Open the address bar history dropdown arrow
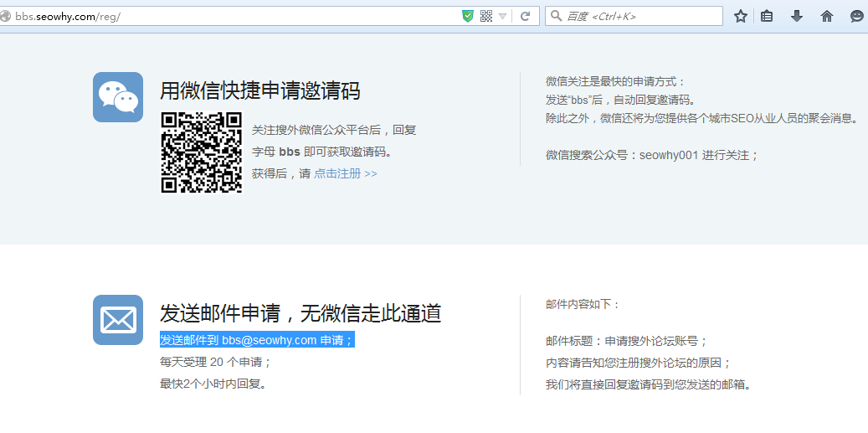The image size is (868, 433). tap(503, 16)
